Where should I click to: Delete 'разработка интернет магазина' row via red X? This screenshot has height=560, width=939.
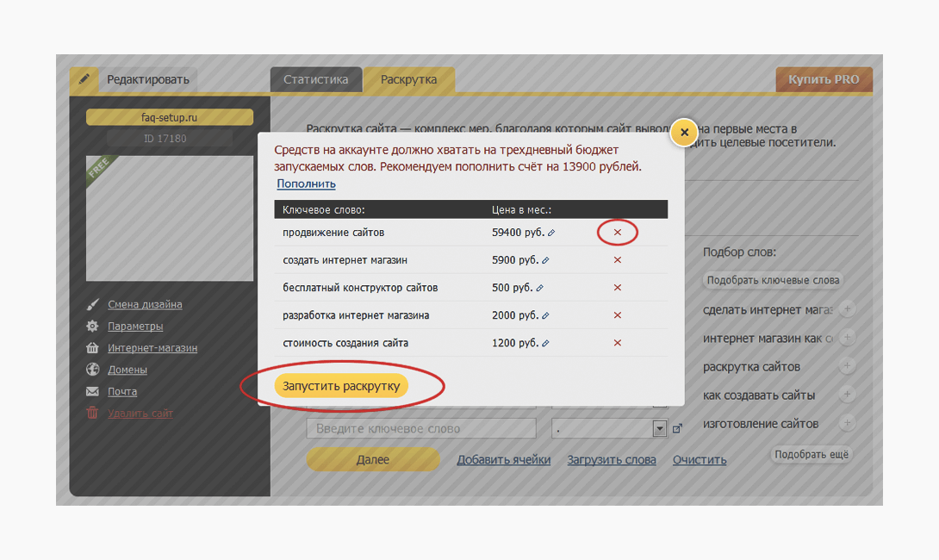coord(618,315)
